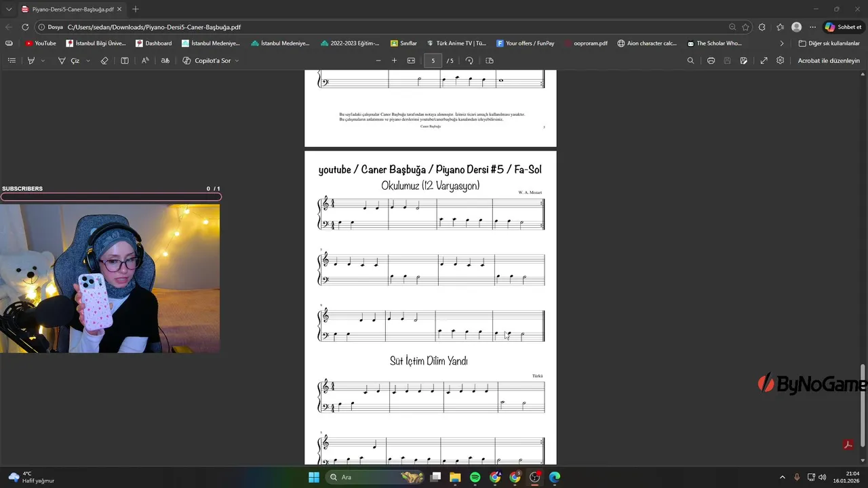This screenshot has width=868, height=488.
Task: Open 2022-2023 Eğitim bookmark
Action: [x=350, y=43]
